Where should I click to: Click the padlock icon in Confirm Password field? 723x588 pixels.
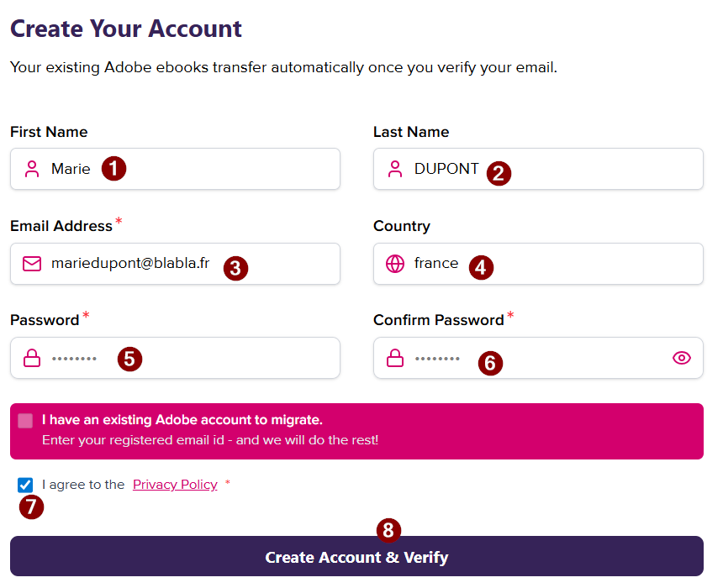(x=395, y=358)
